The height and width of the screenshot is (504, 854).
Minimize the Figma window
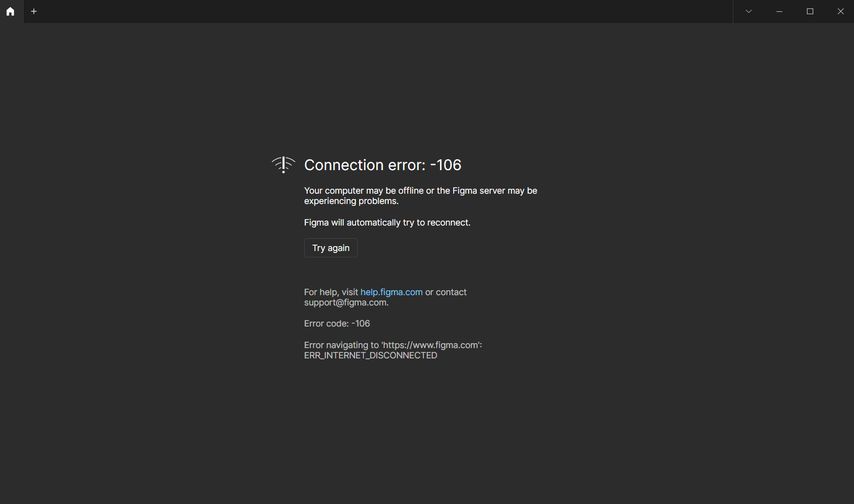point(779,11)
